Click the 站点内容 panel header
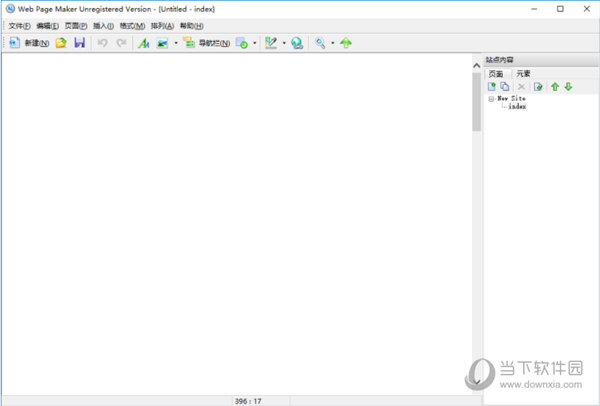 tap(541, 60)
